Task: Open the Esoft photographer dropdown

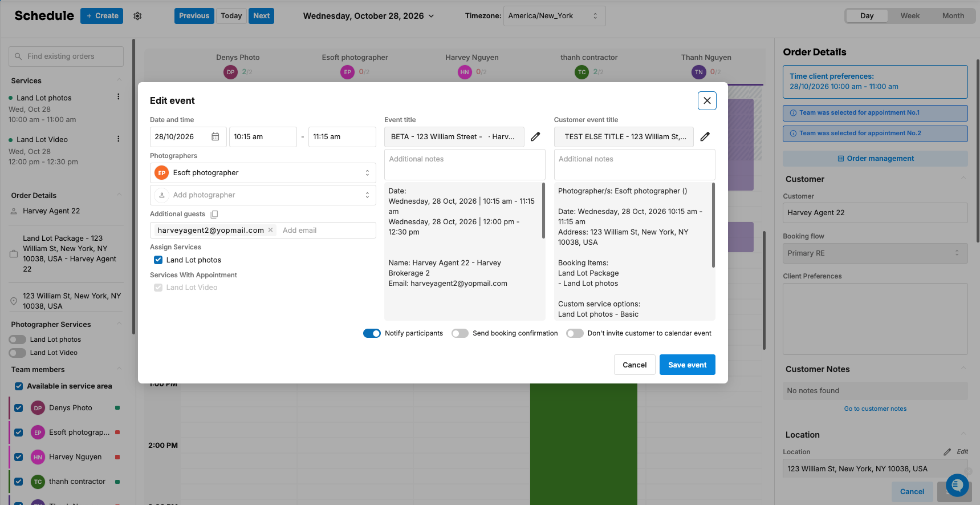Action: pyautogui.click(x=263, y=173)
